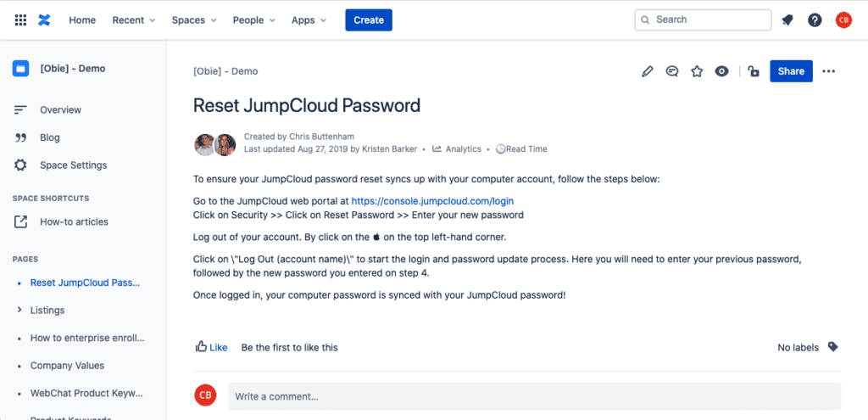The image size is (868, 420).
Task: Click the Confluence logo icon
Action: tap(44, 20)
